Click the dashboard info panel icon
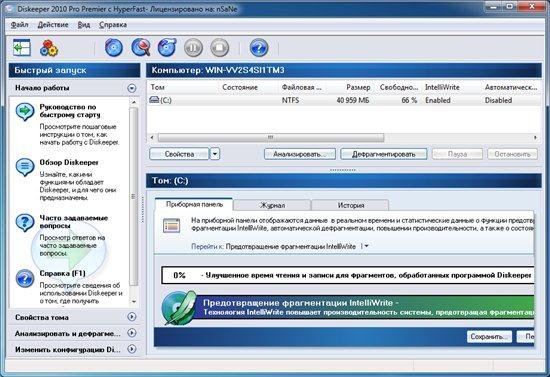 (x=172, y=225)
